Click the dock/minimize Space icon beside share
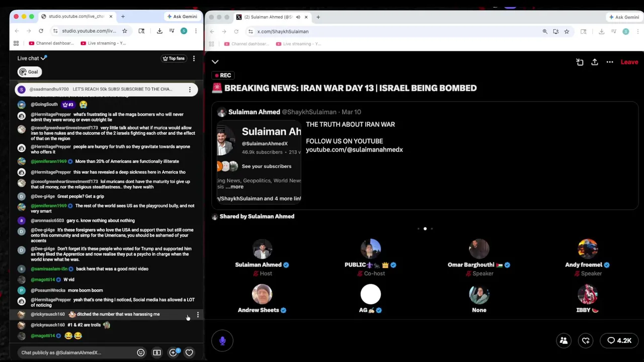The image size is (644, 362). (x=580, y=62)
